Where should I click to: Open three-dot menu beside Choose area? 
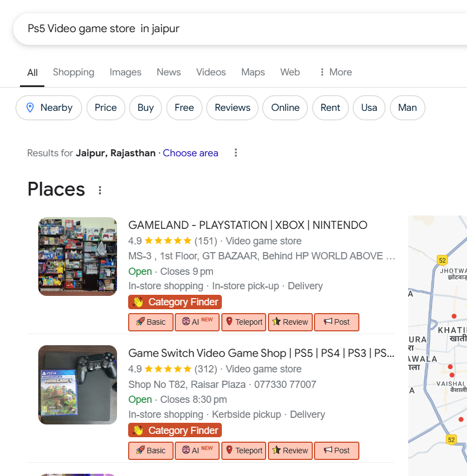pyautogui.click(x=236, y=153)
